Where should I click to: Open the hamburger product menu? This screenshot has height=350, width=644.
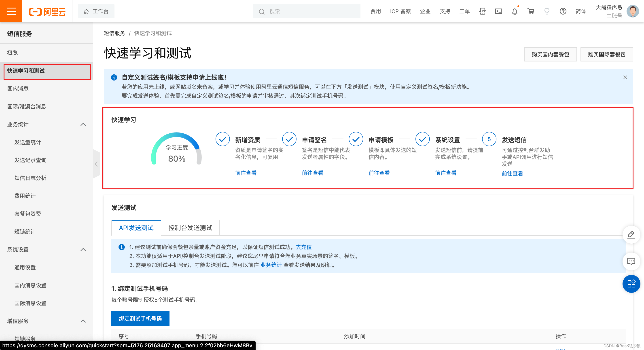tap(11, 11)
